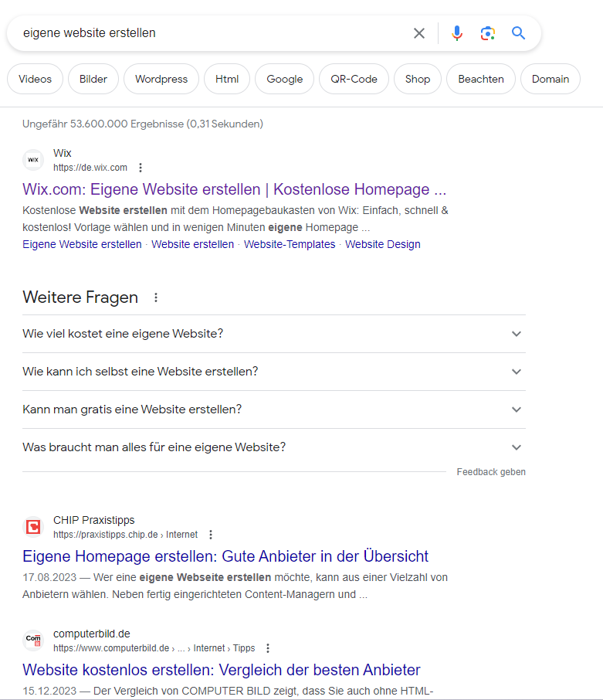This screenshot has height=700, width=603.
Task: Expand 'Kann man gratis eine Website erstellen?'
Action: click(x=274, y=409)
